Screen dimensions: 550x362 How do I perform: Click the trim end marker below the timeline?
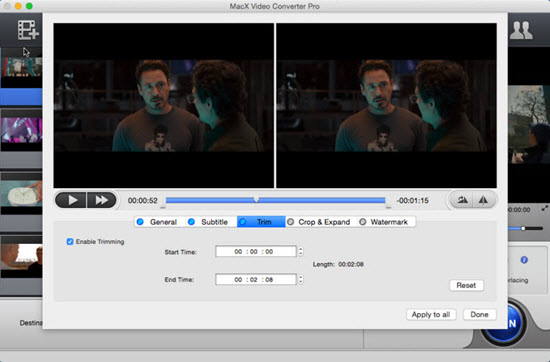pyautogui.click(x=388, y=207)
